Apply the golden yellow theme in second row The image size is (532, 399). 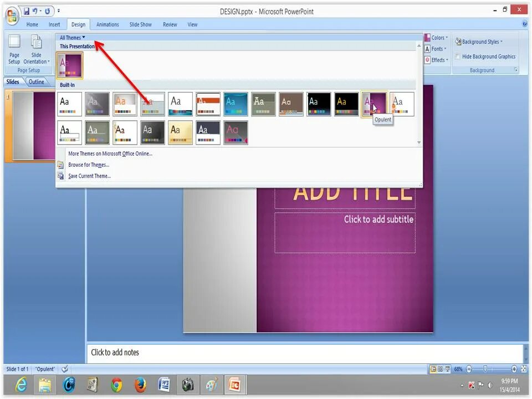pos(180,132)
